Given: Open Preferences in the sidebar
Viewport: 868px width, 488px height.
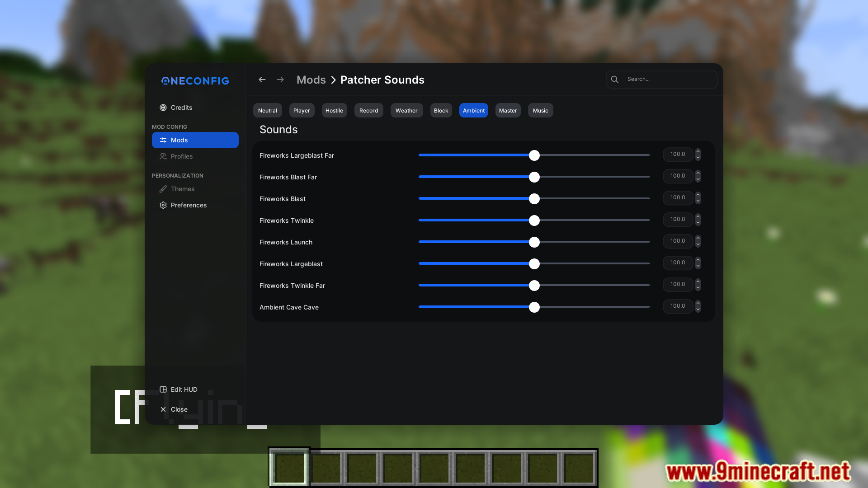Looking at the screenshot, I should click(x=195, y=205).
